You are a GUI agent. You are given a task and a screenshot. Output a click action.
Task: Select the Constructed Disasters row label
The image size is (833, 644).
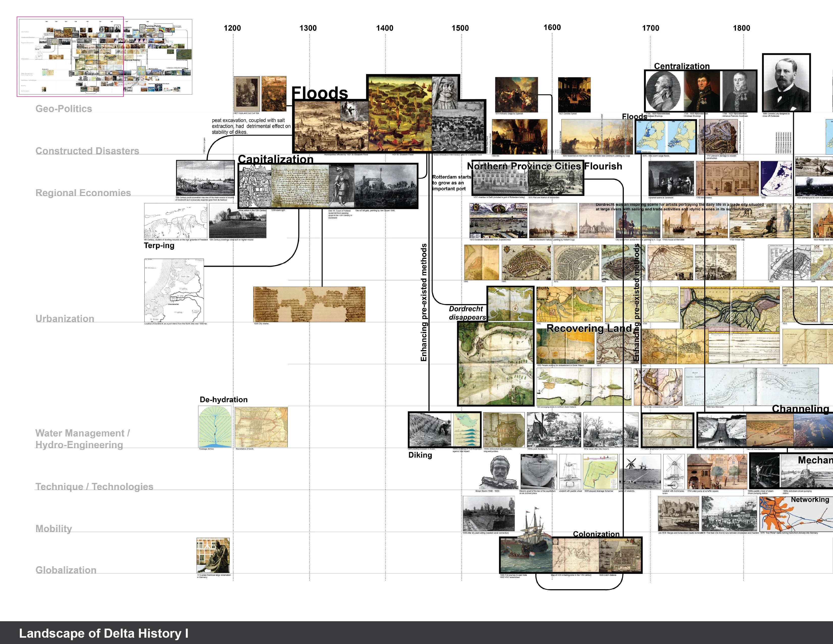click(x=87, y=151)
